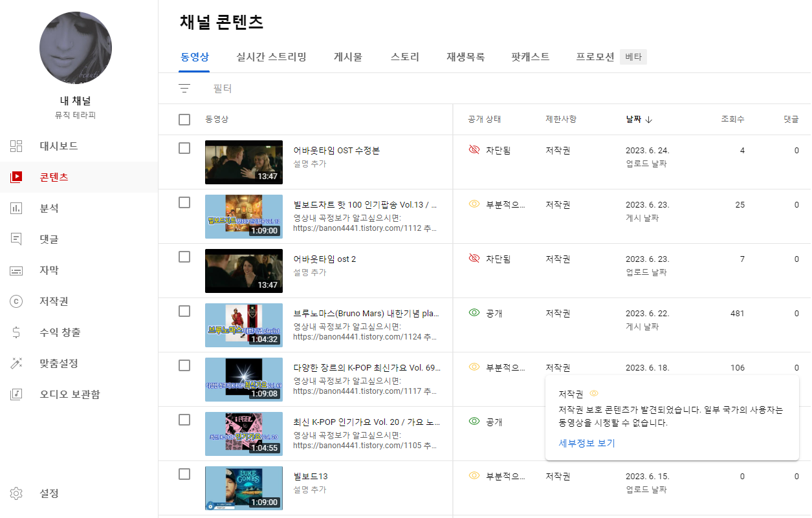Switch to the 게시물 tab
The width and height of the screenshot is (812, 518).
(x=348, y=57)
